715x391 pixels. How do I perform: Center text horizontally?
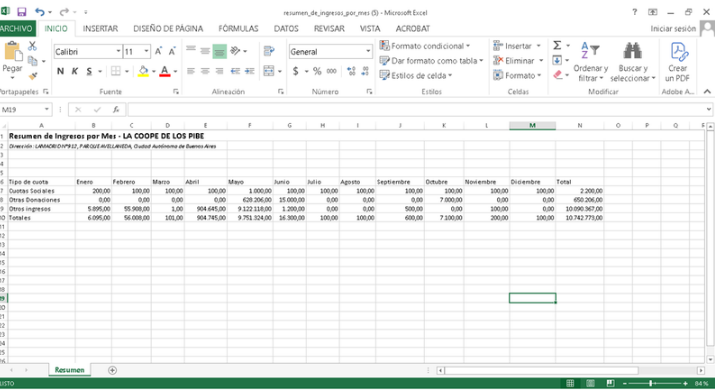click(205, 71)
